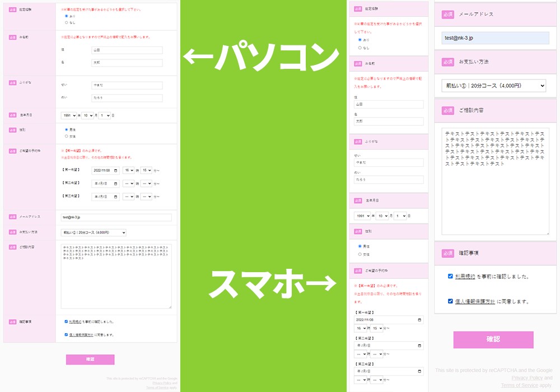Click the email address field in smartphone form

coord(495,38)
